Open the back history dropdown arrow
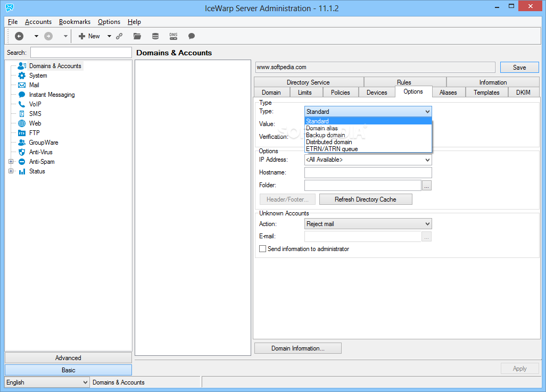The image size is (546, 392). tap(36, 36)
